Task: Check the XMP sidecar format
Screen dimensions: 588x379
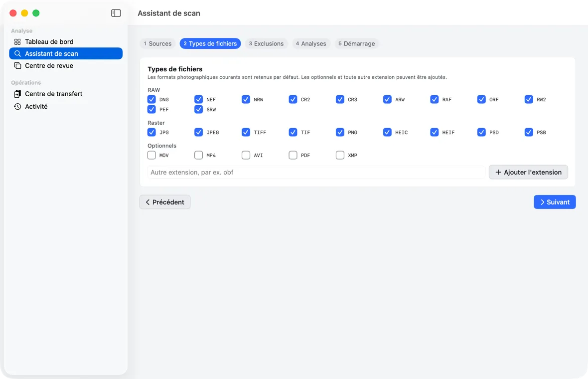Action: [340, 155]
